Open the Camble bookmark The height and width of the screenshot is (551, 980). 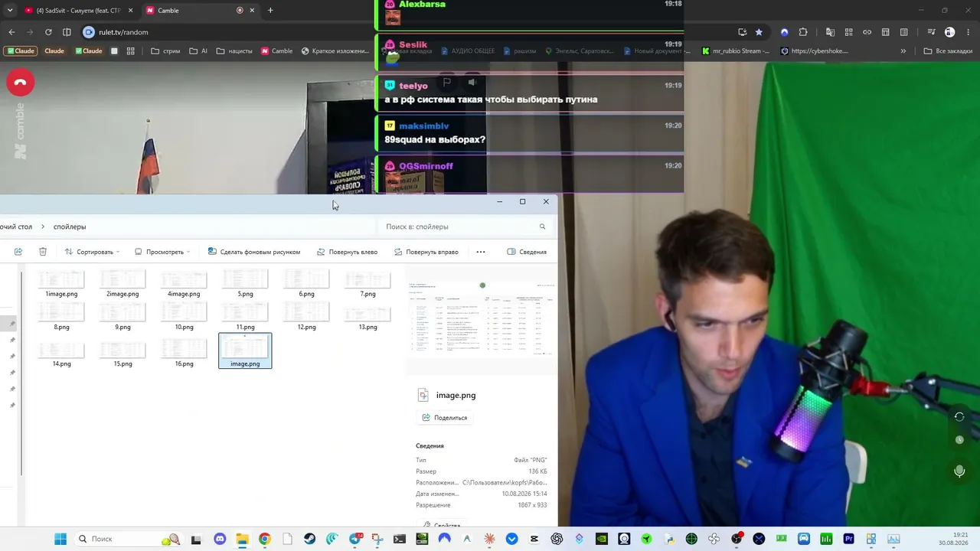tap(277, 51)
